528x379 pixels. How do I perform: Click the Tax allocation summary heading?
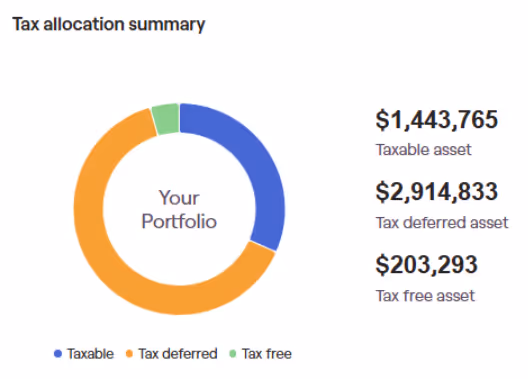point(108,25)
